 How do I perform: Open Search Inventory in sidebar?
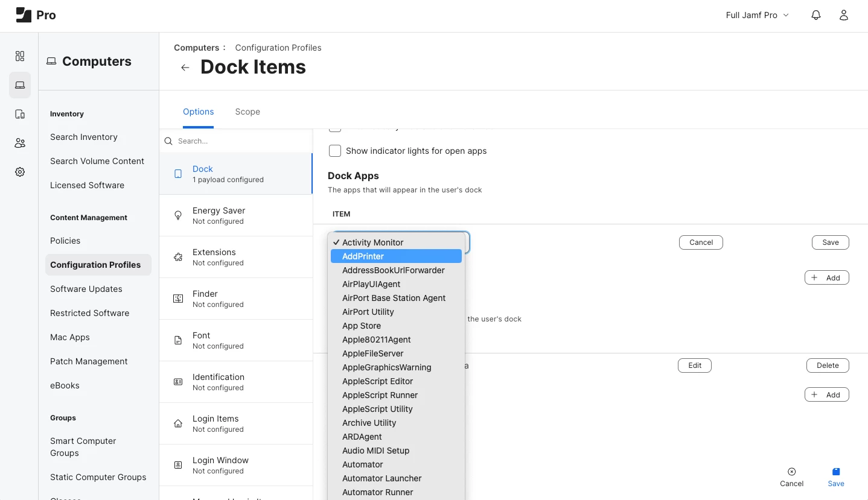(84, 137)
